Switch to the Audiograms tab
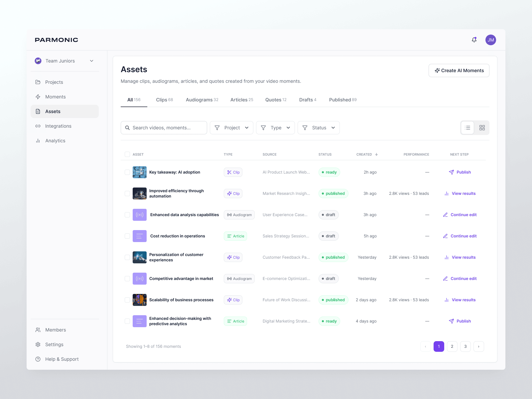The height and width of the screenshot is (399, 532). tap(202, 100)
